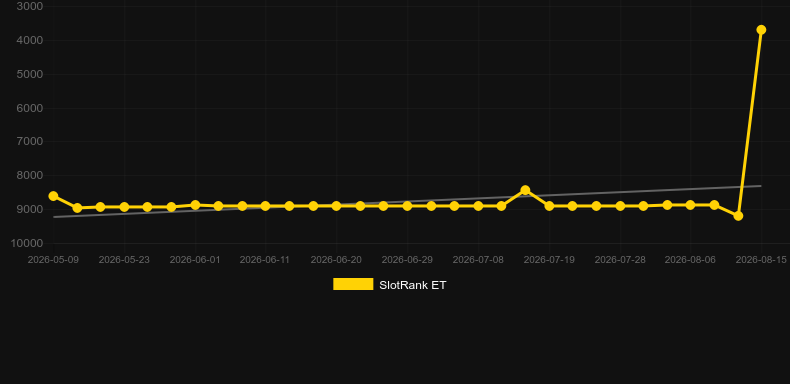Click the 2026-08-06 x-axis date label

click(x=690, y=260)
